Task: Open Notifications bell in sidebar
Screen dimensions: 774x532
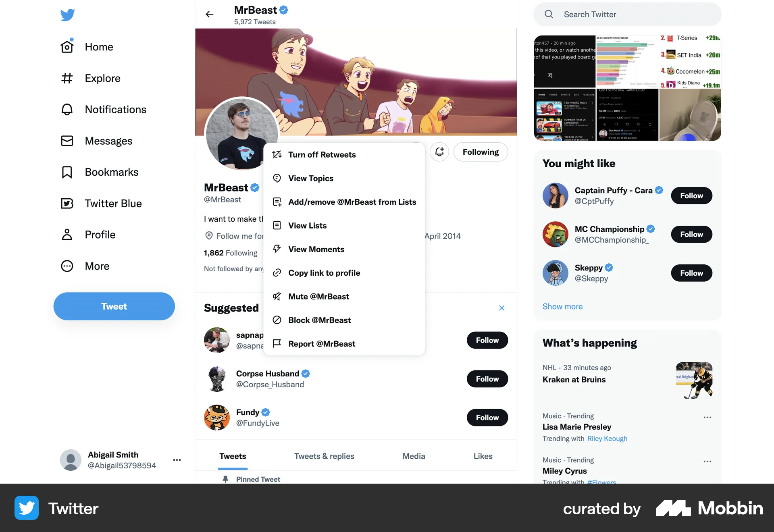Action: pos(67,110)
